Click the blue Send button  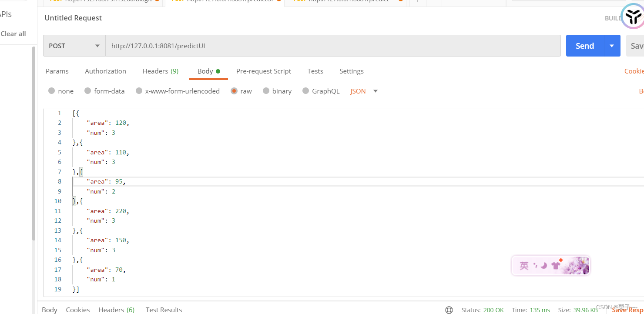pyautogui.click(x=585, y=46)
